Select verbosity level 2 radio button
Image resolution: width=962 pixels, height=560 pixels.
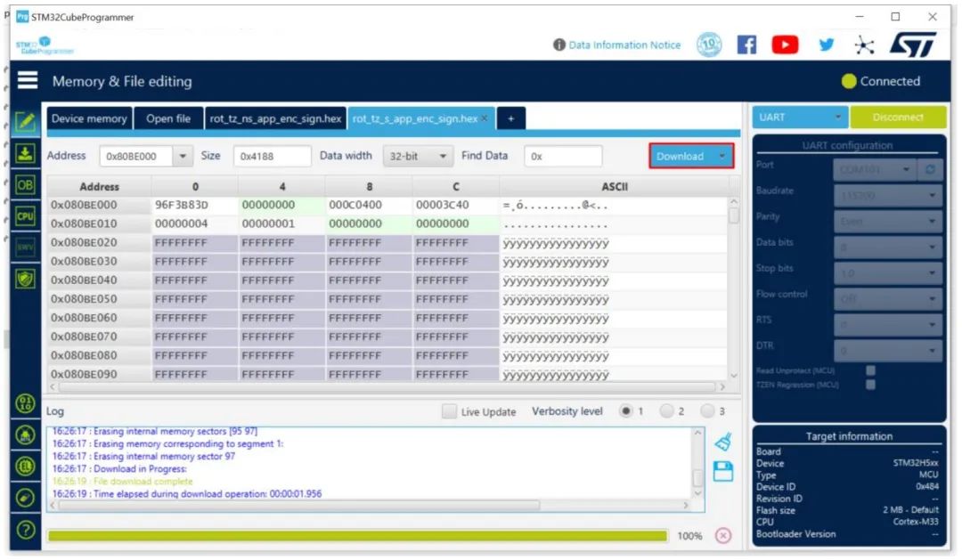click(666, 411)
